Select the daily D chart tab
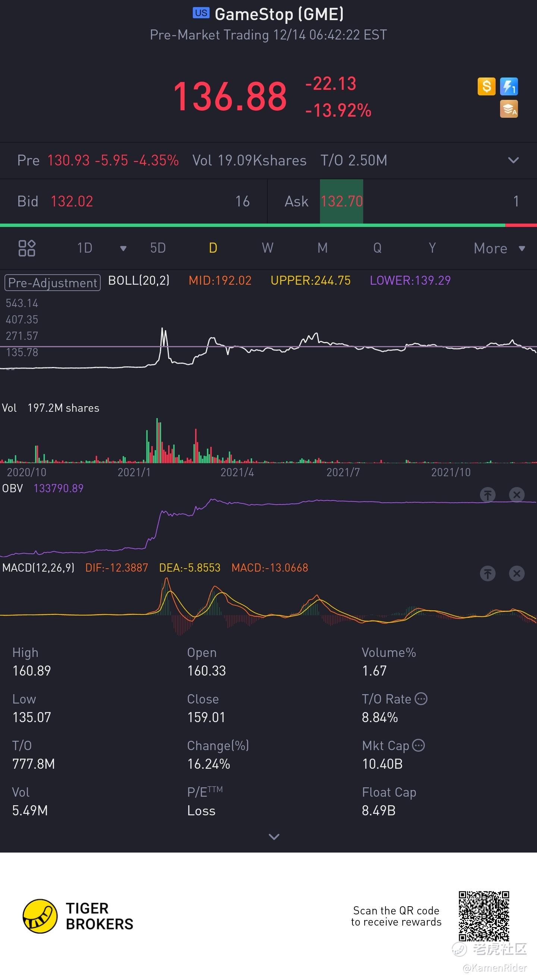This screenshot has height=980, width=537. 213,248
